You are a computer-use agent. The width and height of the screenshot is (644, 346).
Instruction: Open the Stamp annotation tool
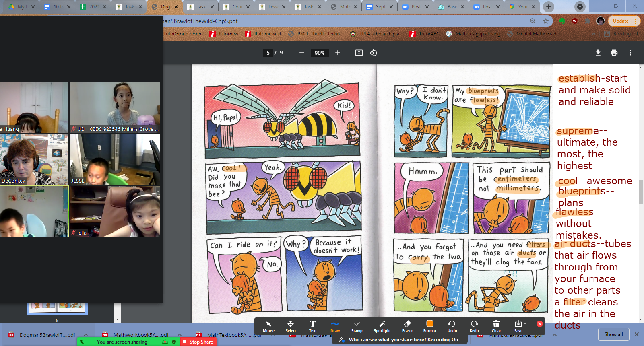[x=357, y=327]
